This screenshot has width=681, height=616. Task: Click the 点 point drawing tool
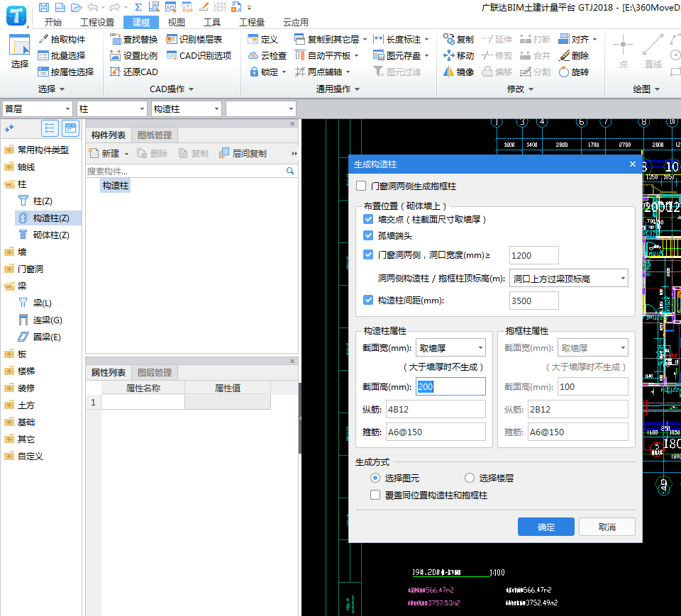624,51
